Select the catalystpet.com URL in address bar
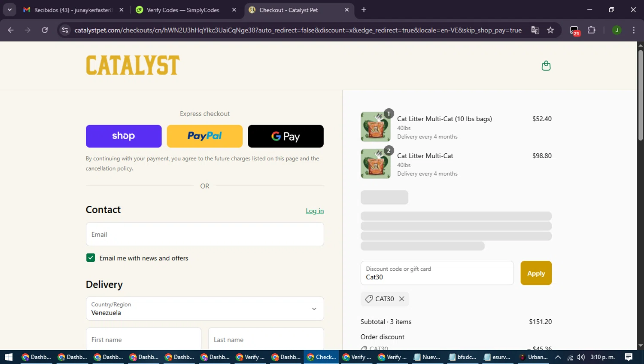644x364 pixels. [x=298, y=30]
